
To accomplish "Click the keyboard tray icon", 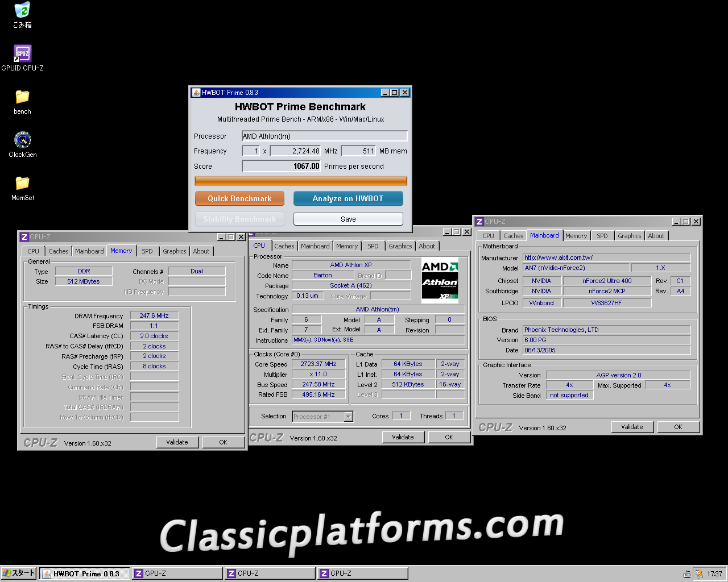I will (687, 574).
